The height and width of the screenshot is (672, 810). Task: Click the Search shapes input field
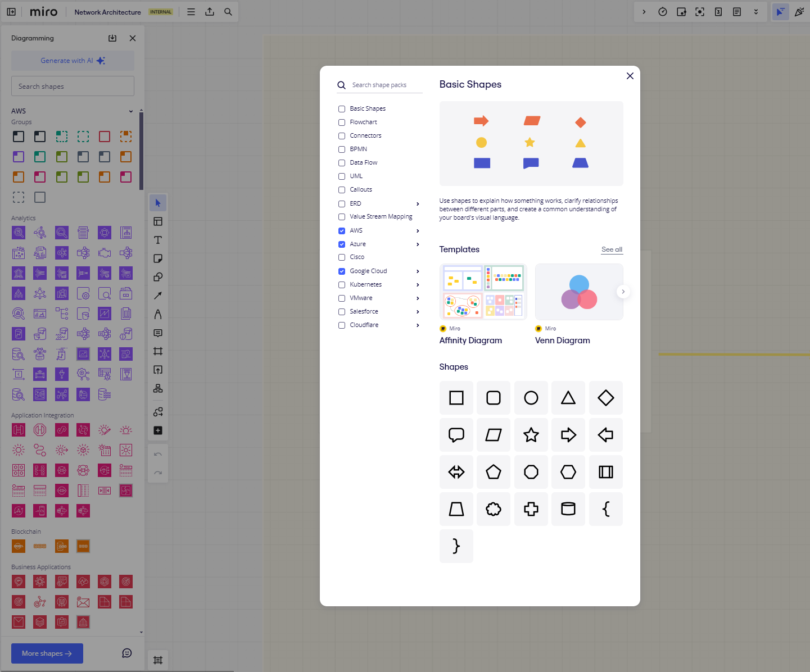click(72, 85)
